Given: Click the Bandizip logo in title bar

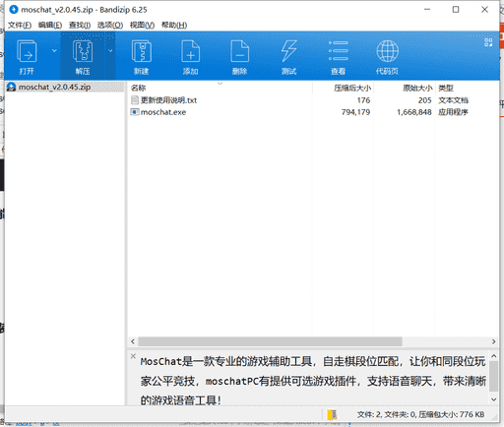Looking at the screenshot, I should coord(14,10).
